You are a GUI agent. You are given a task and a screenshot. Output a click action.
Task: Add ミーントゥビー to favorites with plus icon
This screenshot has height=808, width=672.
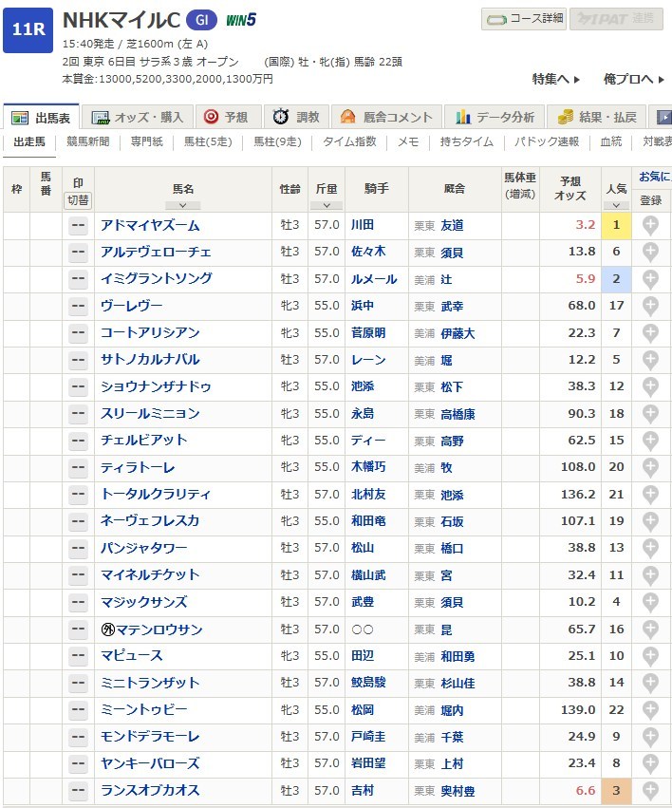pos(650,710)
